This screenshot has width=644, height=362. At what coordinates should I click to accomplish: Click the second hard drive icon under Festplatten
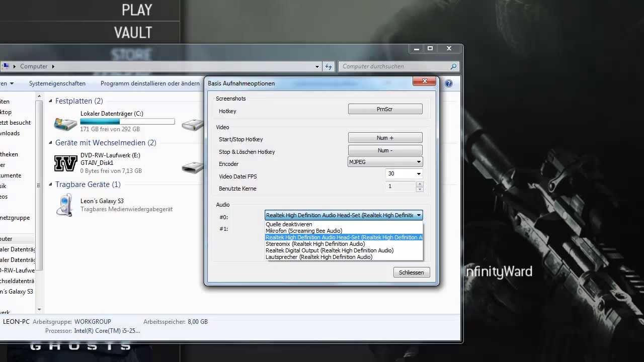(193, 124)
